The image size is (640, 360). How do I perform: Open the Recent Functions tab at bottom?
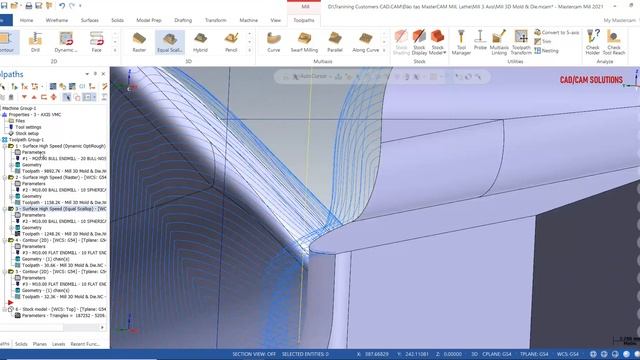tap(85, 344)
